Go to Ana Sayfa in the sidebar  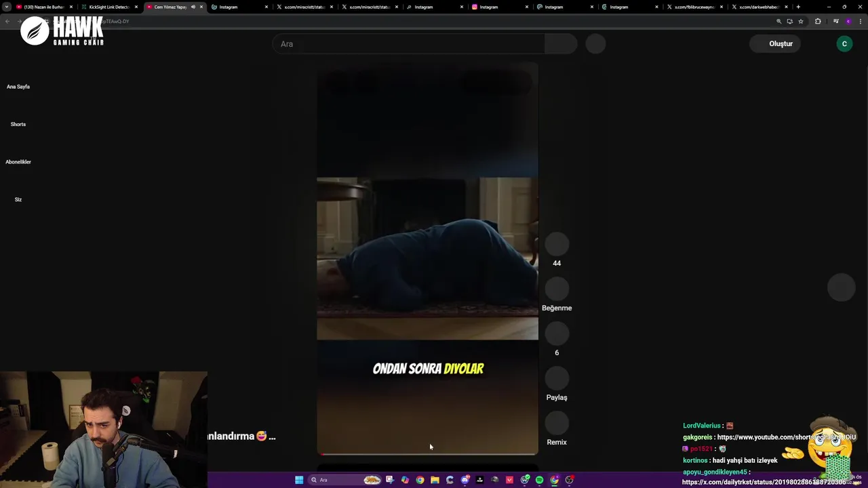pyautogui.click(x=18, y=87)
